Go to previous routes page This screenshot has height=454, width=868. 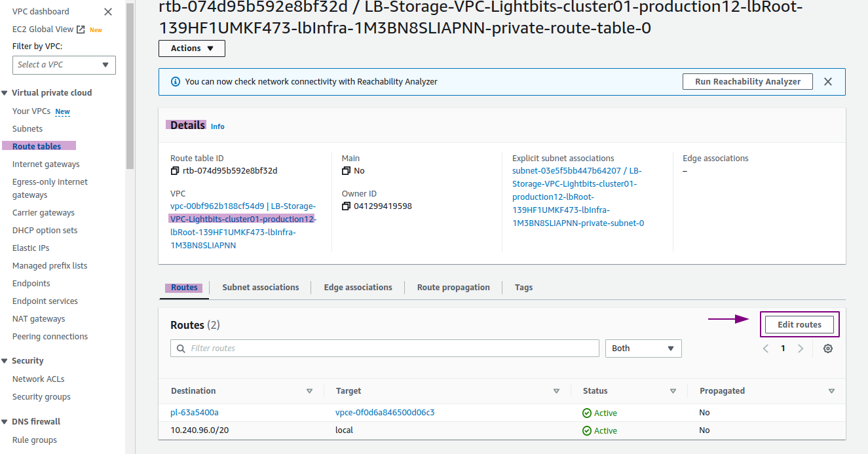coord(766,349)
